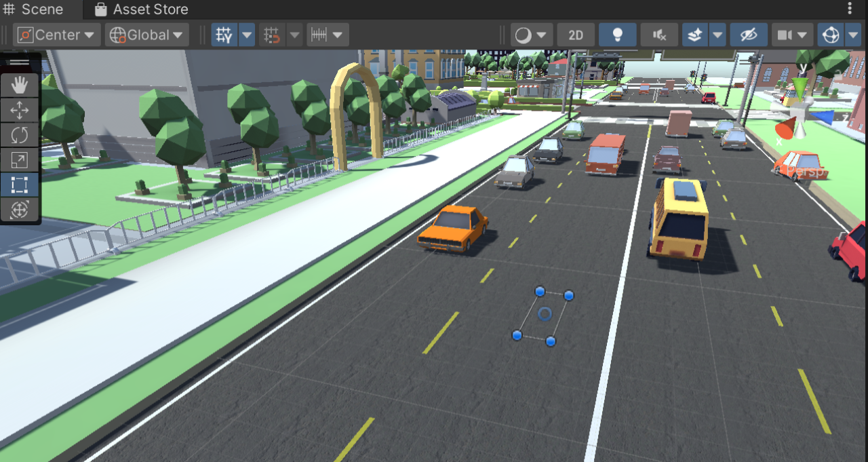The image size is (868, 462).
Task: Select the combined Transform tool
Action: pos(20,210)
